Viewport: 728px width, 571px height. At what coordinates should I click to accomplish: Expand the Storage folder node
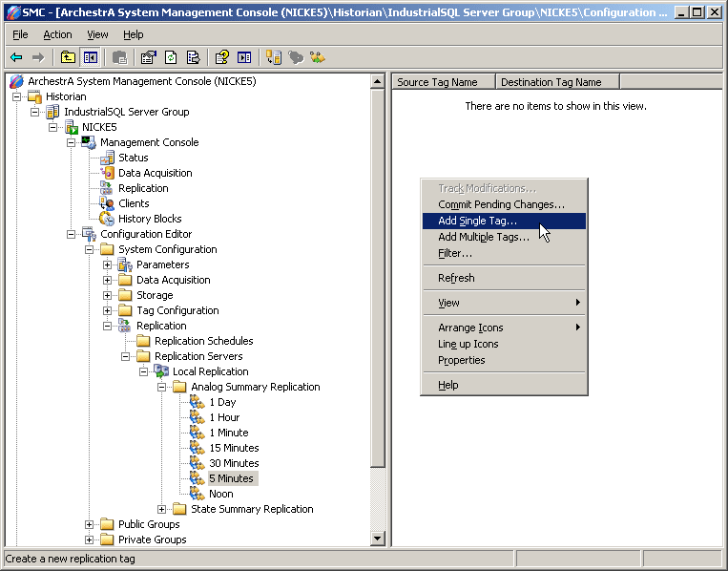[x=107, y=295]
